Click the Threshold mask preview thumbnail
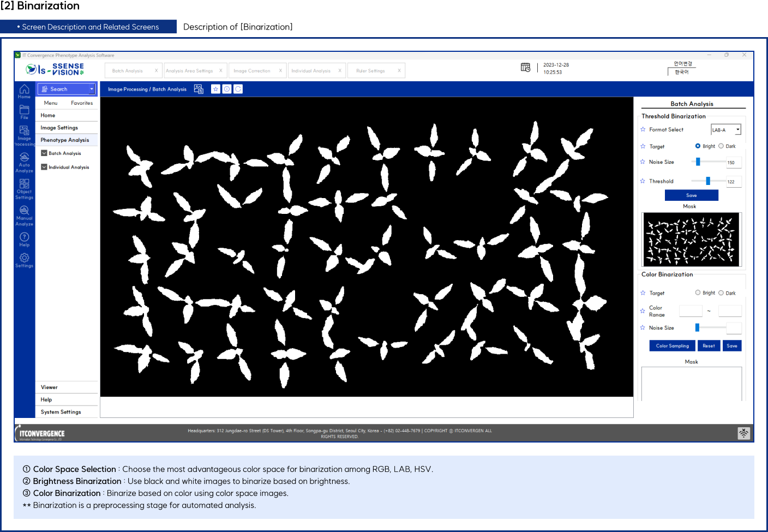 tap(691, 240)
